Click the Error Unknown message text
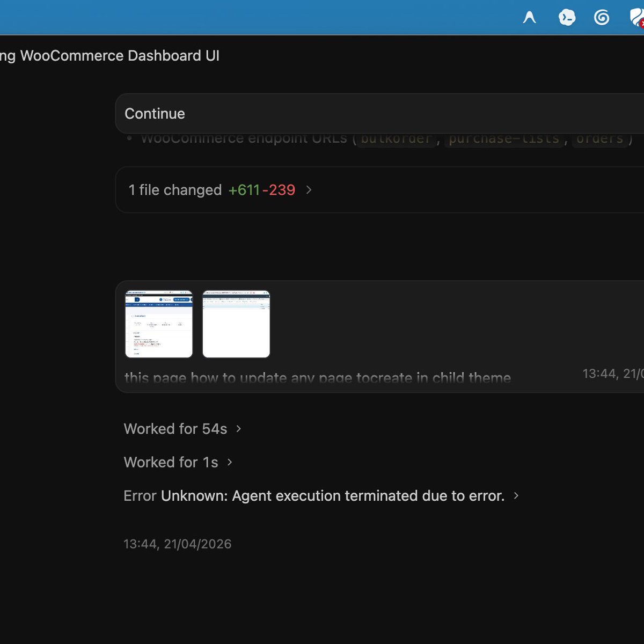 coord(314,495)
